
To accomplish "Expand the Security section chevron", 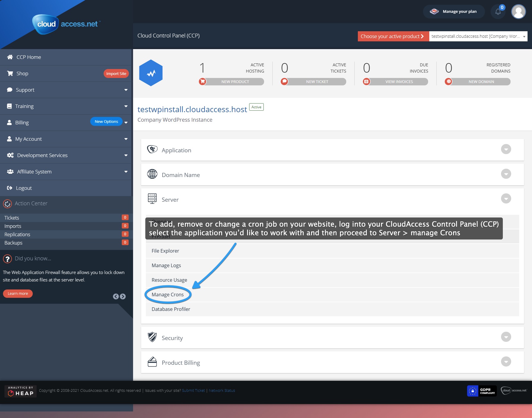I will (x=506, y=337).
